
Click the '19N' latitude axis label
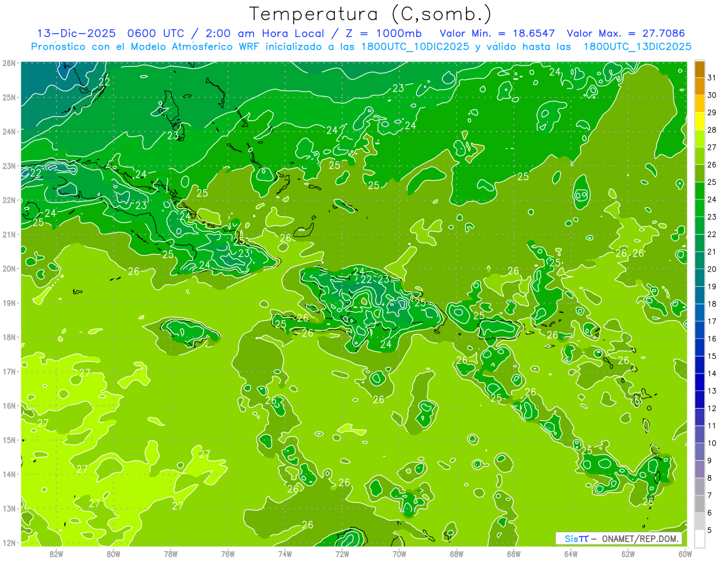[x=10, y=303]
